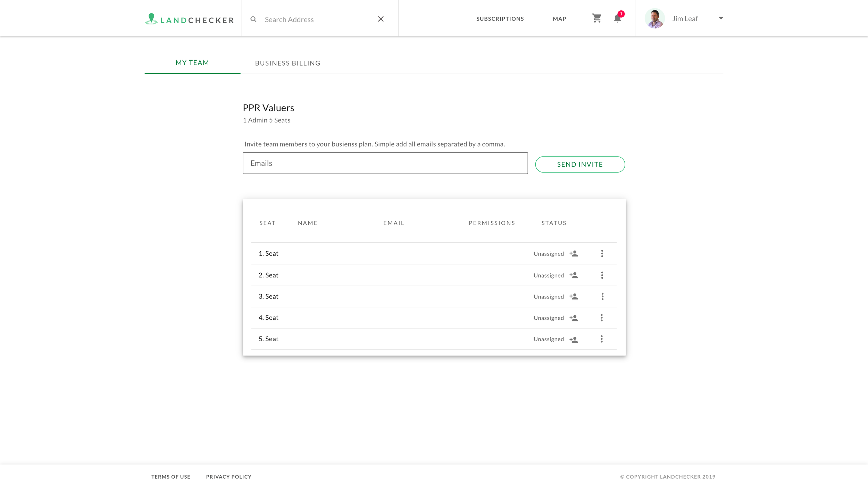Select the My Team tab
868x488 pixels.
click(x=192, y=63)
